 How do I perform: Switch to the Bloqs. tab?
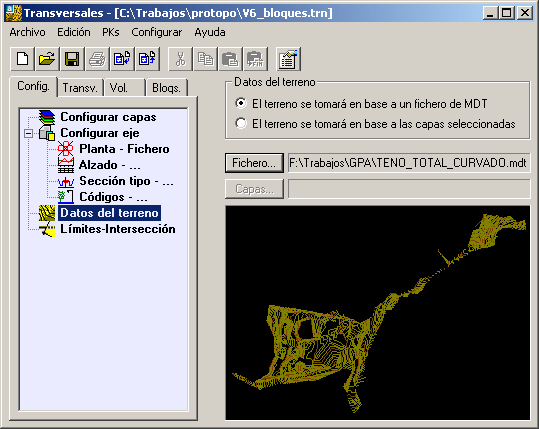[166, 88]
